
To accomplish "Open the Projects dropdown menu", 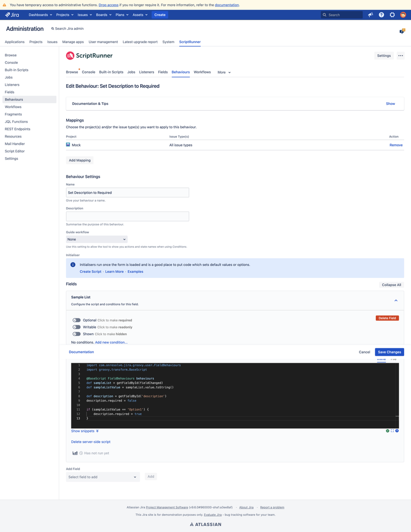I will pyautogui.click(x=65, y=15).
